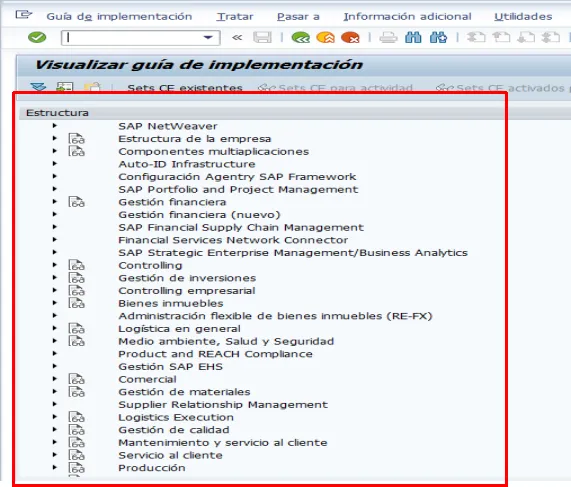This screenshot has height=487, width=571.
Task: Open the command field dropdown arrow
Action: tap(208, 38)
